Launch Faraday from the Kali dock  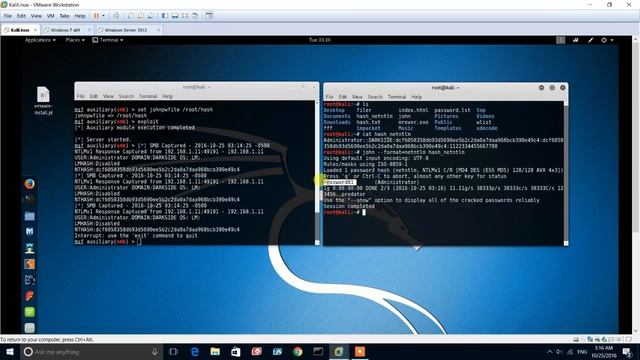pos(29,296)
